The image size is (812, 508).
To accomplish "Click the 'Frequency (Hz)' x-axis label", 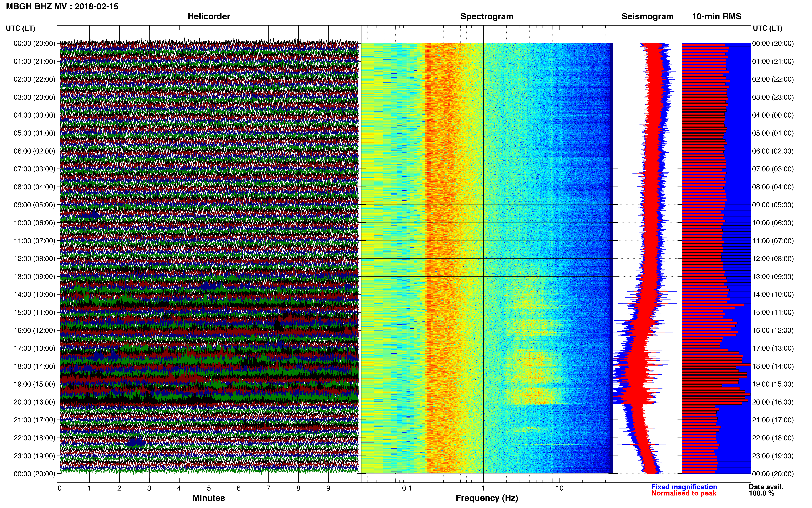I will pos(487,498).
